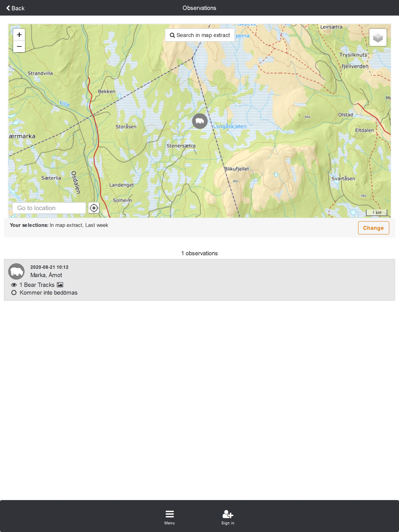The height and width of the screenshot is (532, 399).
Task: Click the Search in map extract field
Action: tap(199, 35)
